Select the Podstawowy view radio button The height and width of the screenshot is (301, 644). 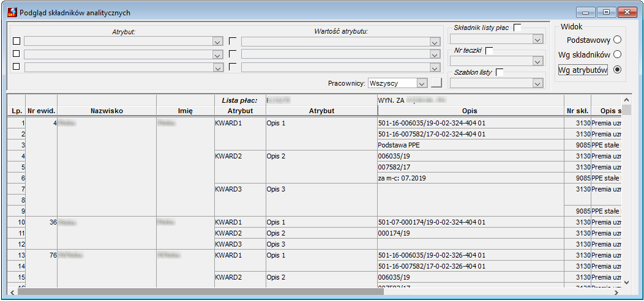coord(616,40)
